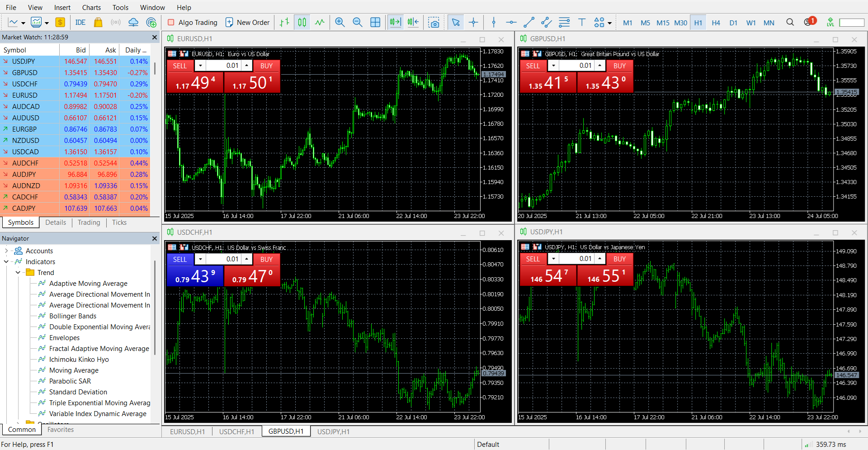868x450 pixels.
Task: Tile windows with the grid icon
Action: [x=375, y=22]
